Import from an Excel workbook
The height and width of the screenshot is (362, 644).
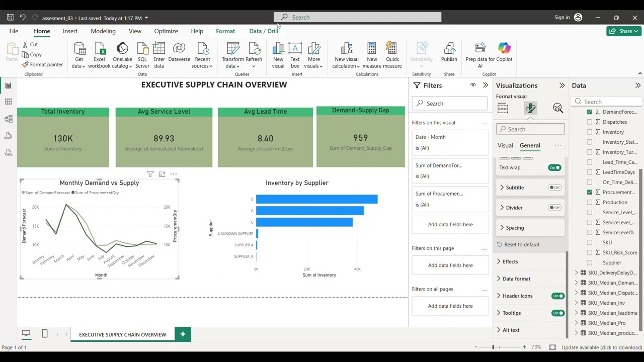[99, 55]
